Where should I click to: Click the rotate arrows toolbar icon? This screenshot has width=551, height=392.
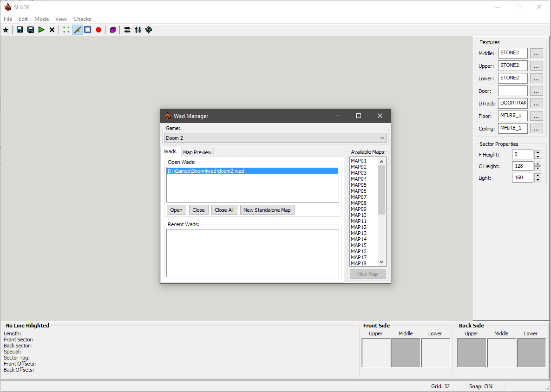coord(149,30)
